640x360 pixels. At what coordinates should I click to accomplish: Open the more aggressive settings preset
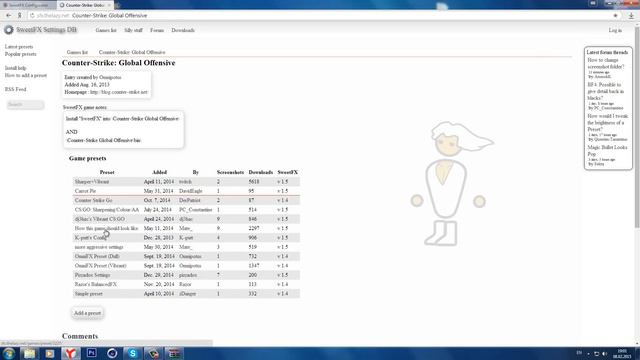pos(99,247)
